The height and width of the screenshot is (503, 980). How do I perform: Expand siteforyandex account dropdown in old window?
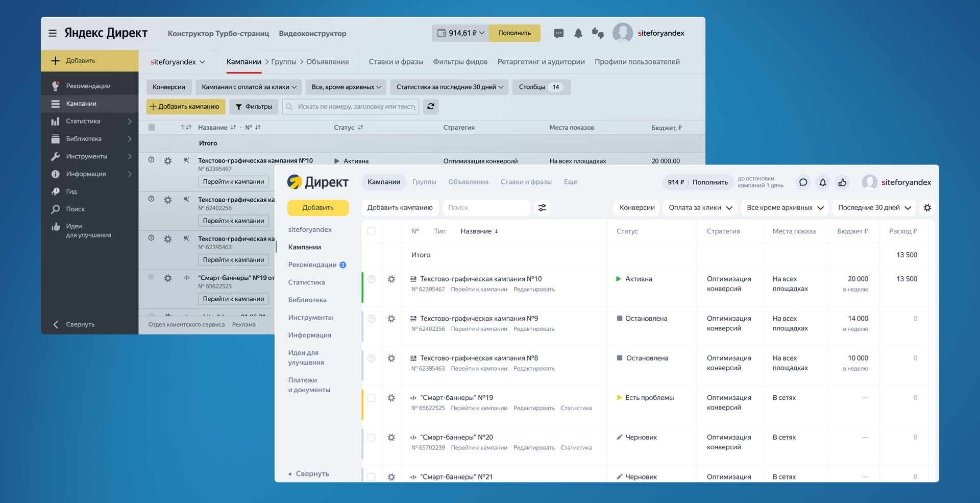point(178,62)
